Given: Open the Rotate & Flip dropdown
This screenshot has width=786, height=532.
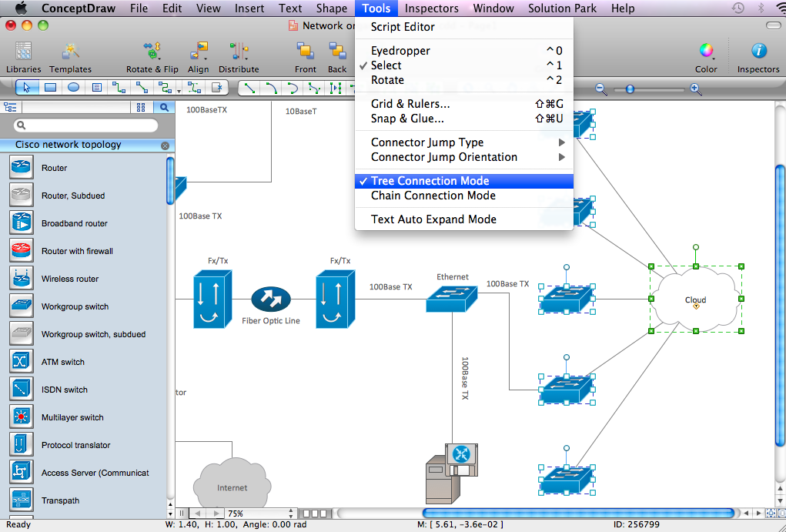Looking at the screenshot, I should 152,56.
